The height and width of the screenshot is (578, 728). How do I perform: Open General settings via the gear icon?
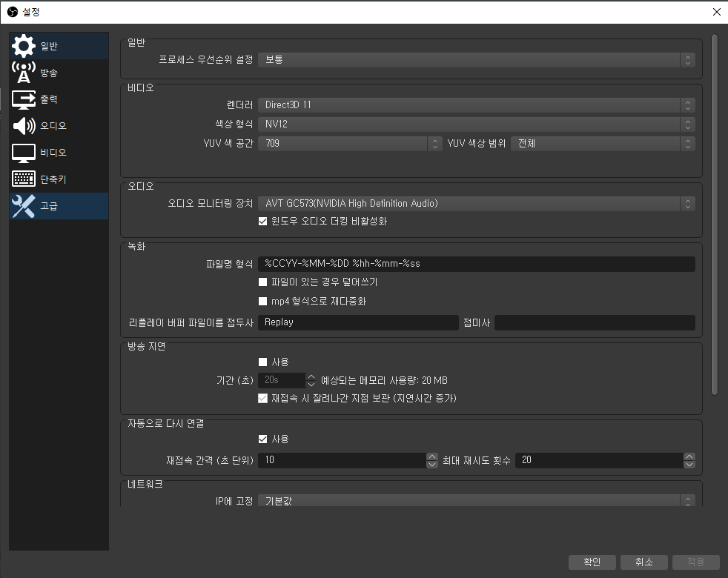click(23, 46)
